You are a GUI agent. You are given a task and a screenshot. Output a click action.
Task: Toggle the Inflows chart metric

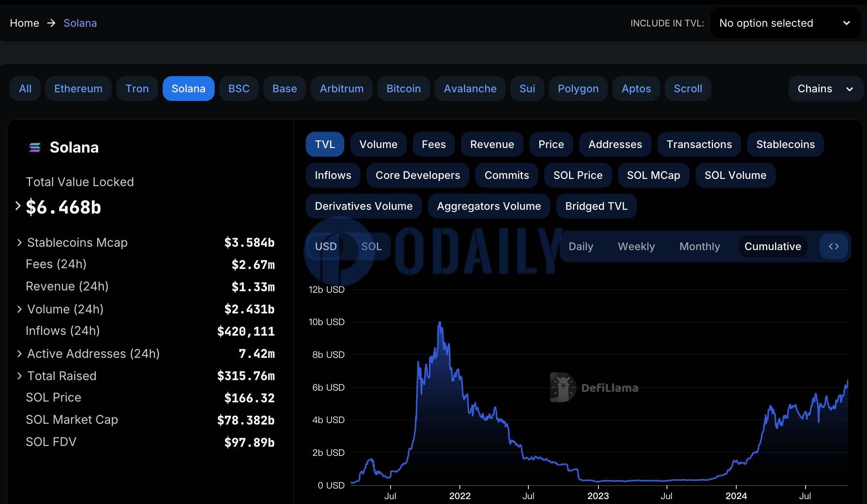click(x=333, y=175)
